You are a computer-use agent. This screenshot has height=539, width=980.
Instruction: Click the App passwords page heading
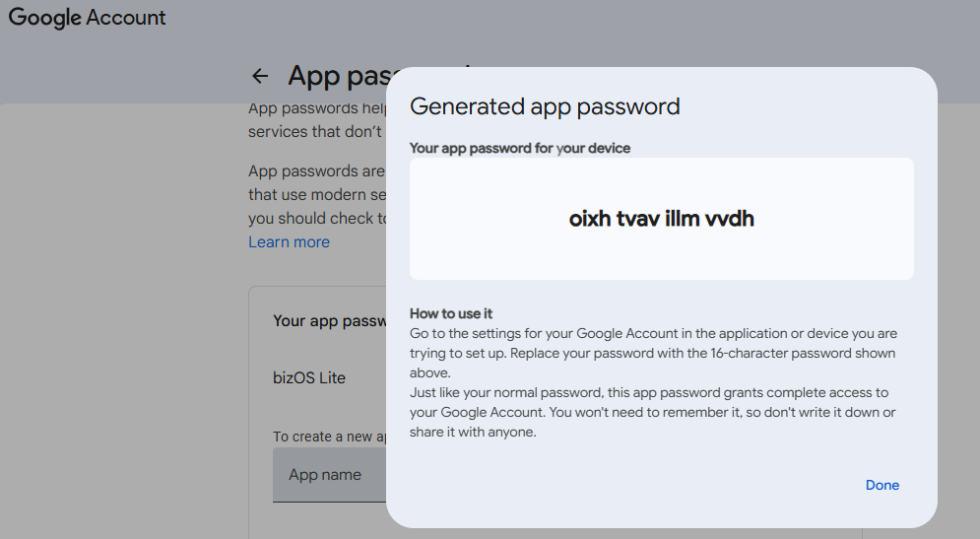[335, 76]
